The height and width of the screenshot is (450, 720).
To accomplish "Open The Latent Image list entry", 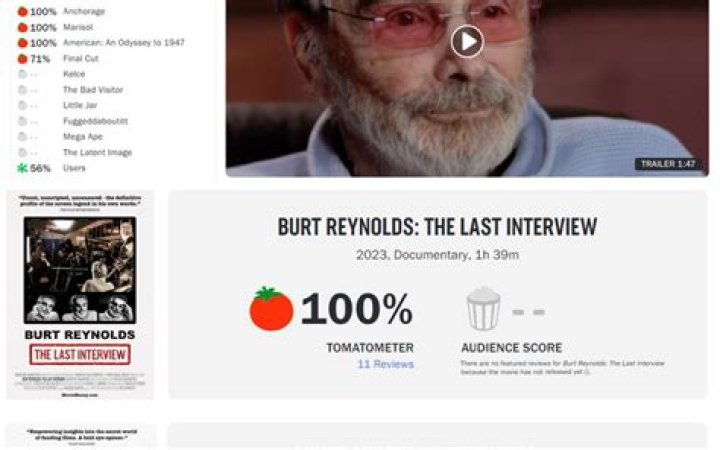I will 97,152.
